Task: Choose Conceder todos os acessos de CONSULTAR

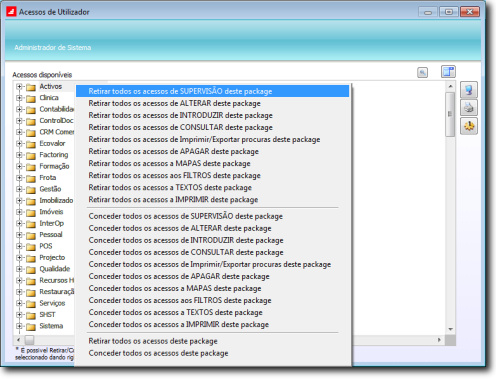Action: [213, 252]
